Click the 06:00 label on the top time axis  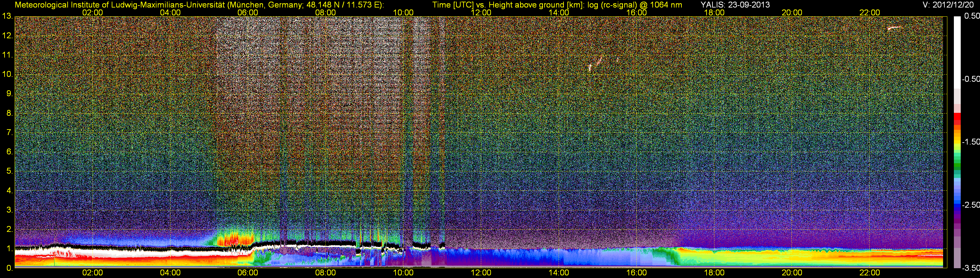[248, 12]
